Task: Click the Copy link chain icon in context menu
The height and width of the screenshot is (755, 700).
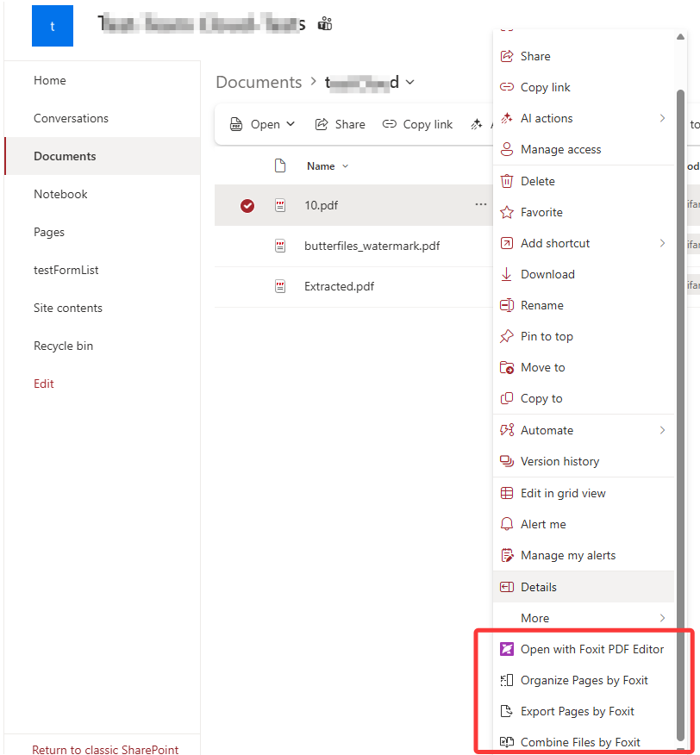Action: point(506,87)
